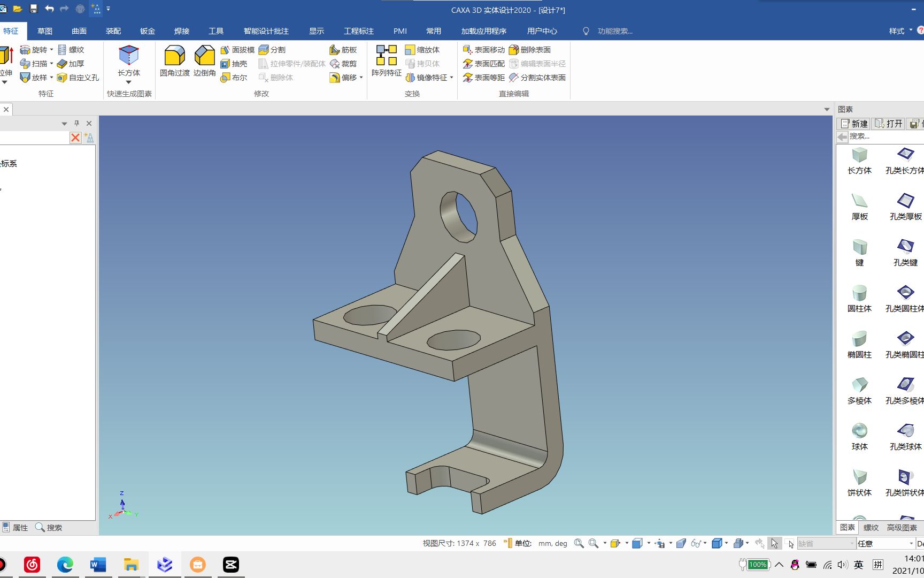Open the 布尔 boolean tool

pyautogui.click(x=234, y=78)
